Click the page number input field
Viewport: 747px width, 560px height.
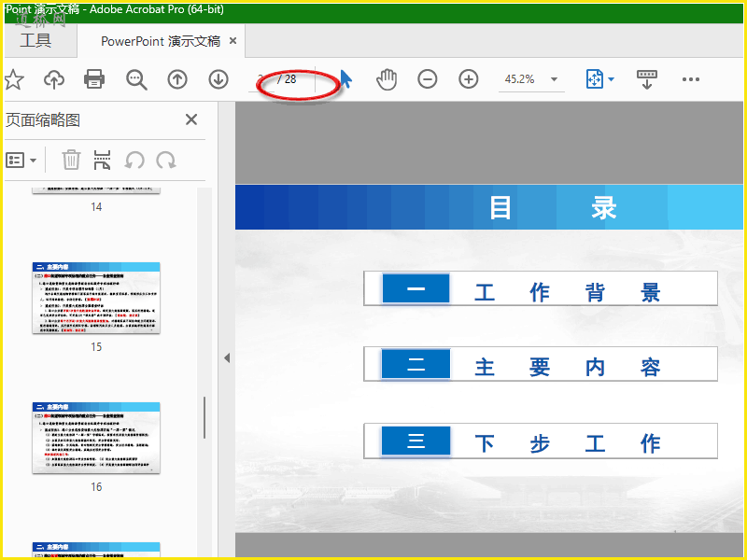(261, 79)
